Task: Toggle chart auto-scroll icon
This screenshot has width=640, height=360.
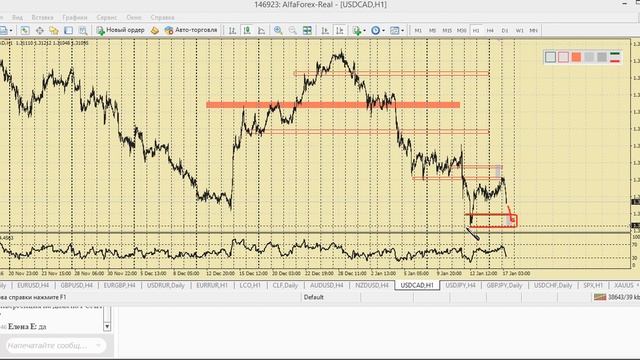Action: click(325, 30)
